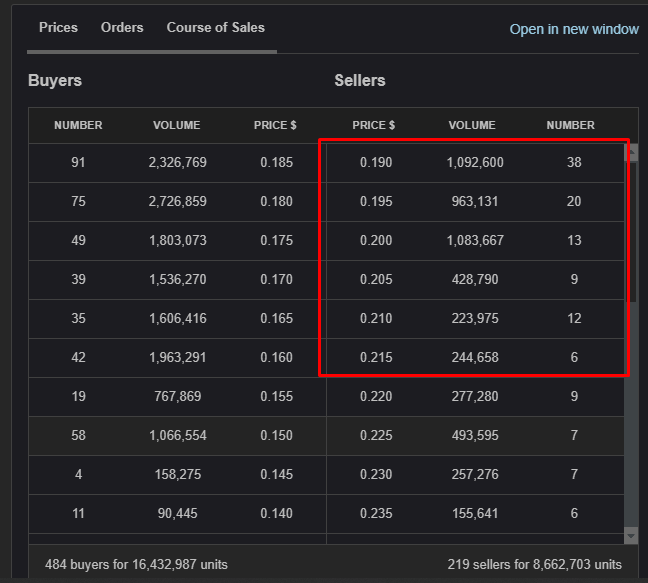Click the Open in new window link
The height and width of the screenshot is (583, 648).
coord(573,29)
